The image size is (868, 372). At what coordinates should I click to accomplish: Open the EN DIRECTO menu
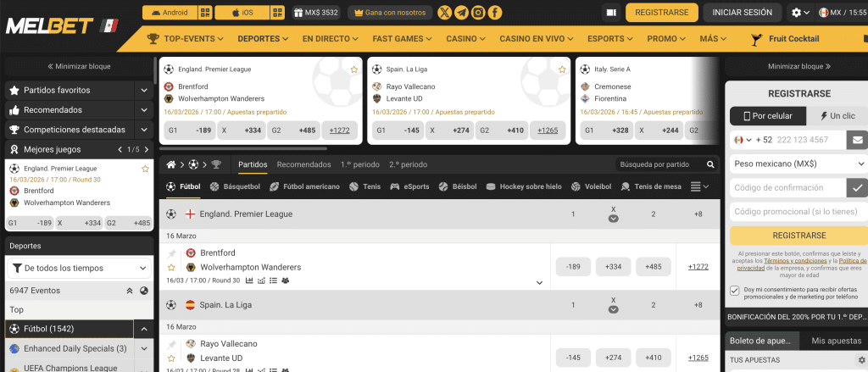(331, 39)
